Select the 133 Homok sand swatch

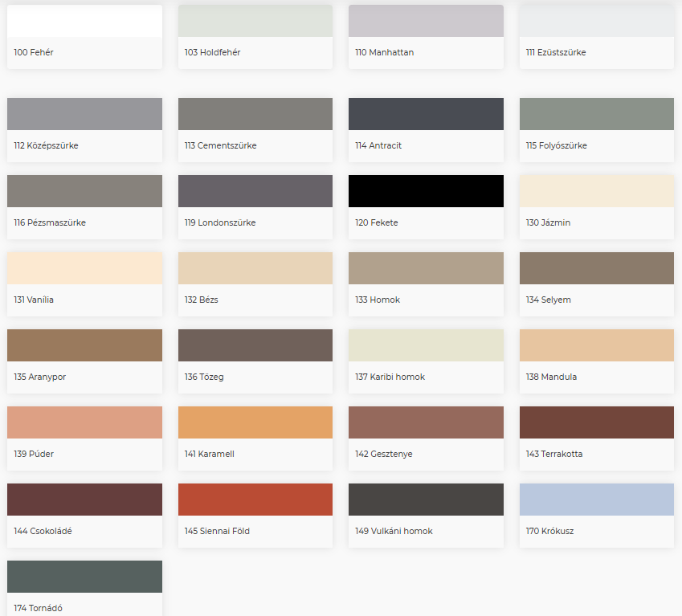(426, 268)
